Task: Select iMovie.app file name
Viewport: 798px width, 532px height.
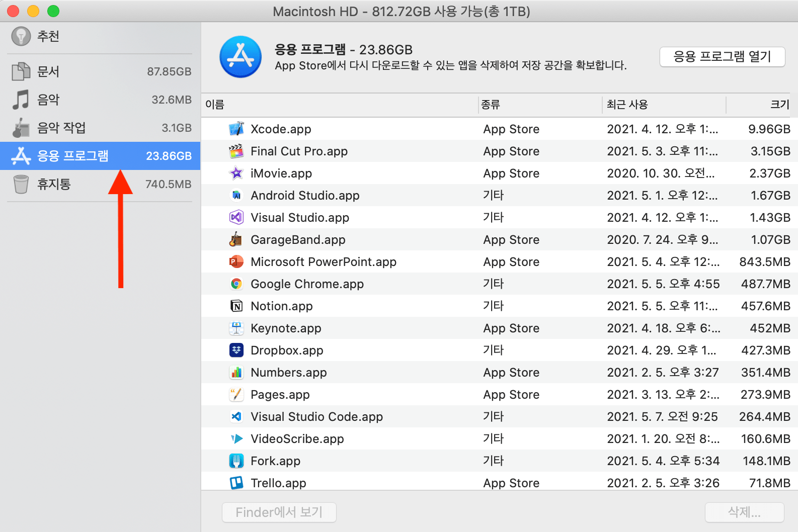Action: click(281, 173)
